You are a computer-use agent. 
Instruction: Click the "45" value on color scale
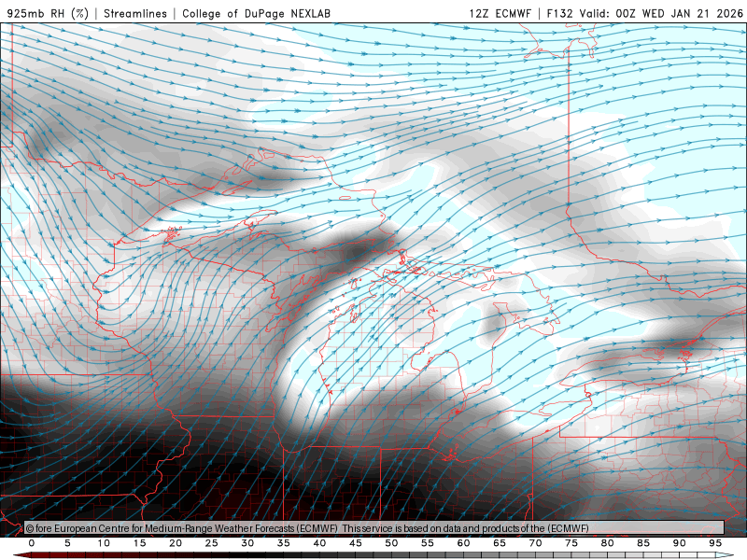[356, 543]
